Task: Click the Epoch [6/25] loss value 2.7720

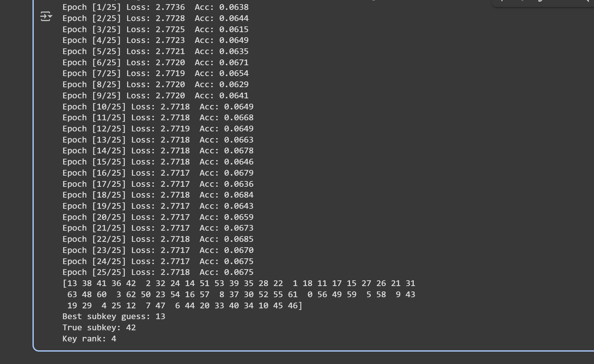Action: click(x=170, y=62)
